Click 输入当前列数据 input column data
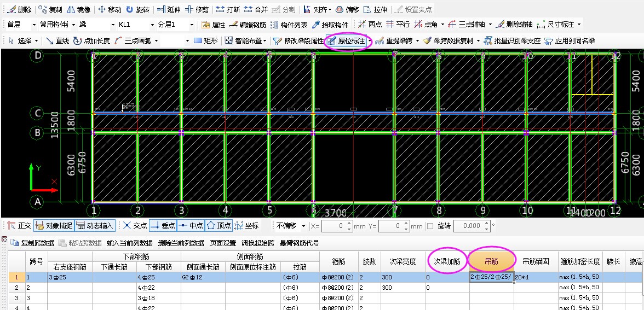This screenshot has width=644, height=310. tap(129, 243)
